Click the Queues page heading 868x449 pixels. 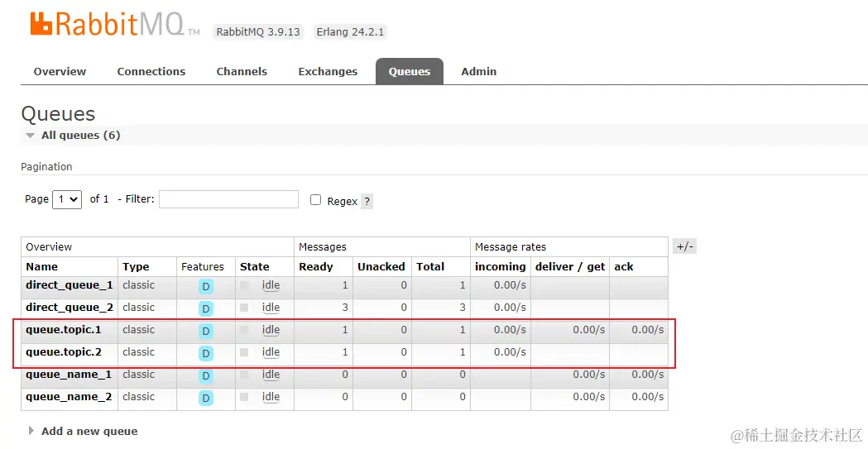tap(58, 114)
